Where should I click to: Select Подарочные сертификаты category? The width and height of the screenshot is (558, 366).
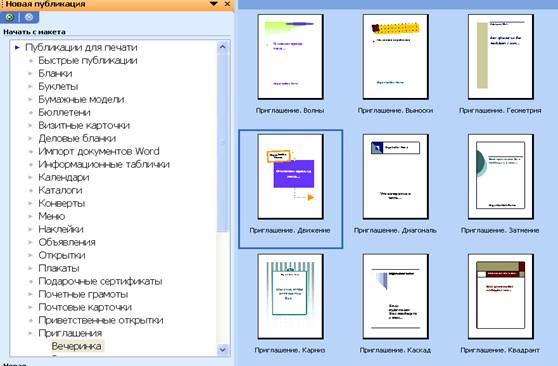tap(100, 281)
